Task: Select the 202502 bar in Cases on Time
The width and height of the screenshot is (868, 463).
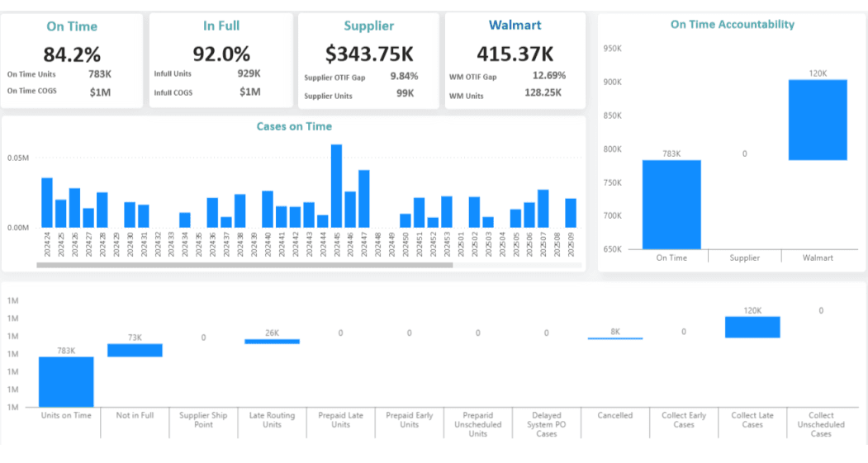Action: pos(474,212)
